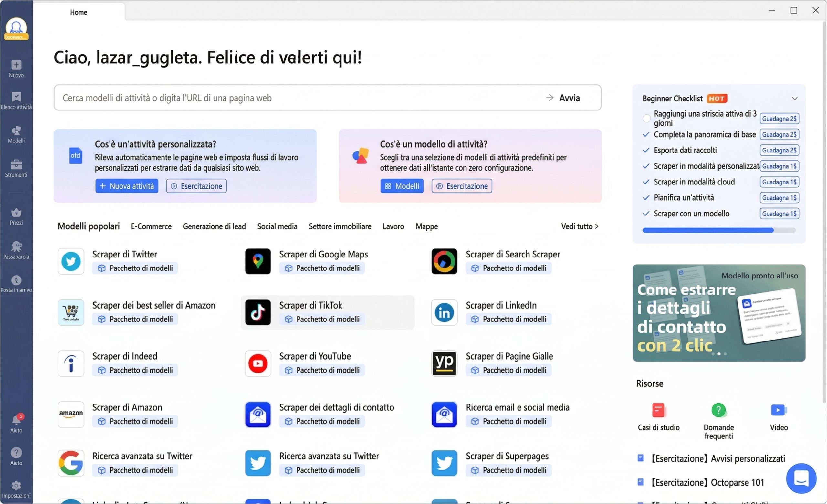Select the 'Social media' category tab

(x=277, y=226)
